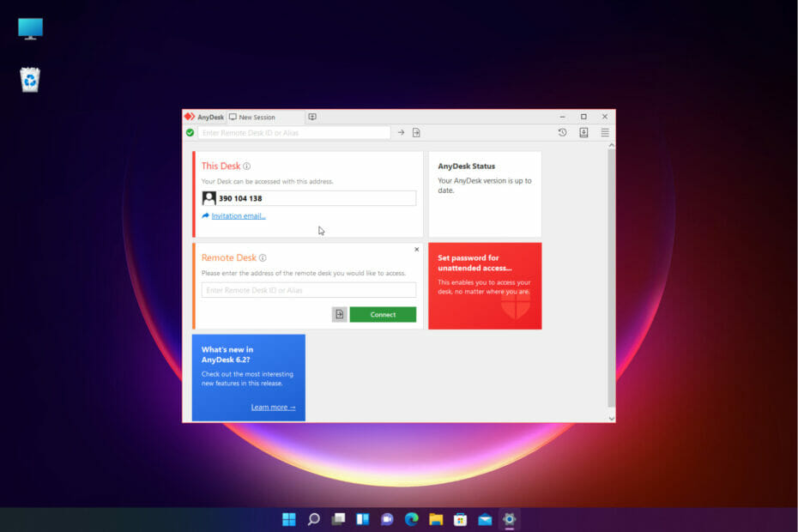
Task: Open the address book icon
Action: click(x=583, y=132)
